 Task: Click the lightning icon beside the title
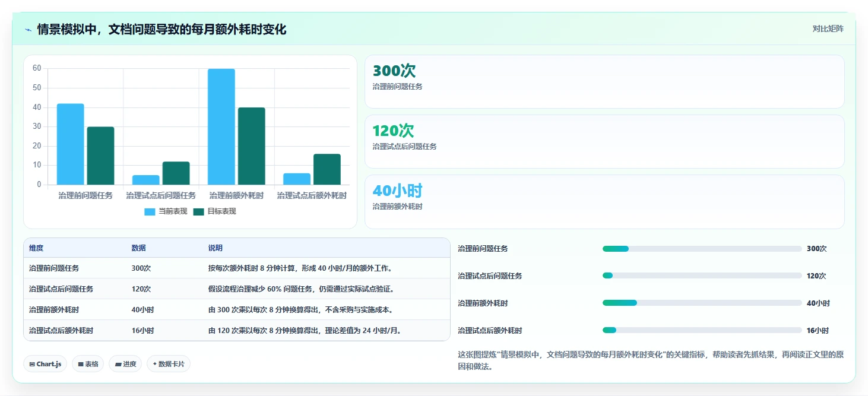(x=28, y=30)
